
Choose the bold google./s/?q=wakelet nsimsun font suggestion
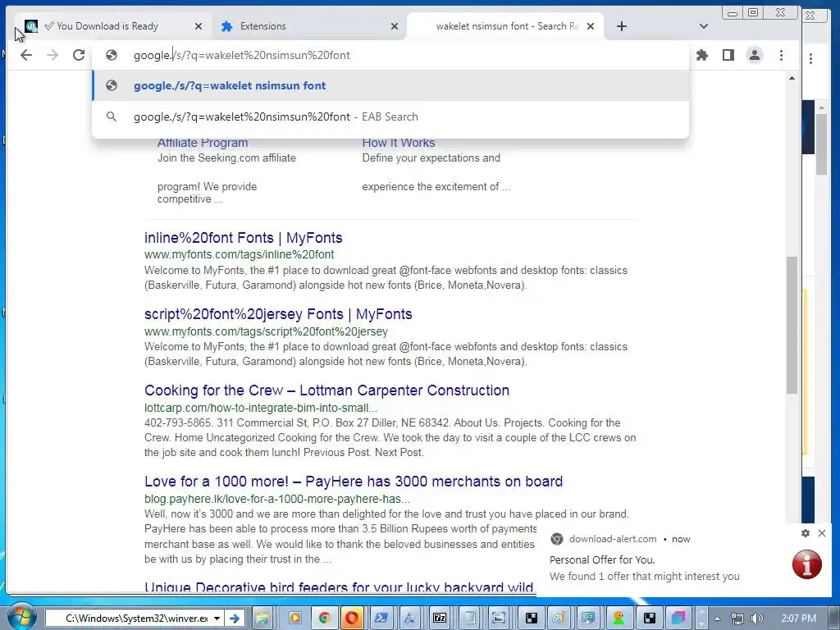point(390,85)
